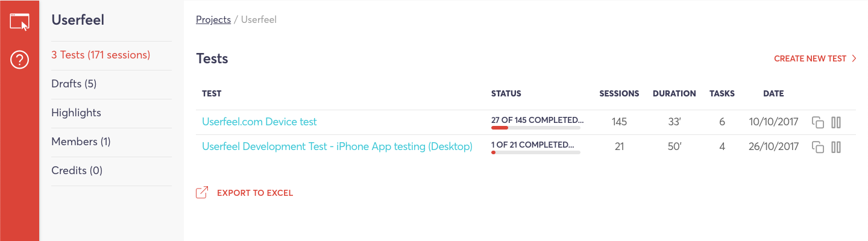Go to Highlights in the sidebar
Screen dimensions: 868x241
click(x=76, y=113)
